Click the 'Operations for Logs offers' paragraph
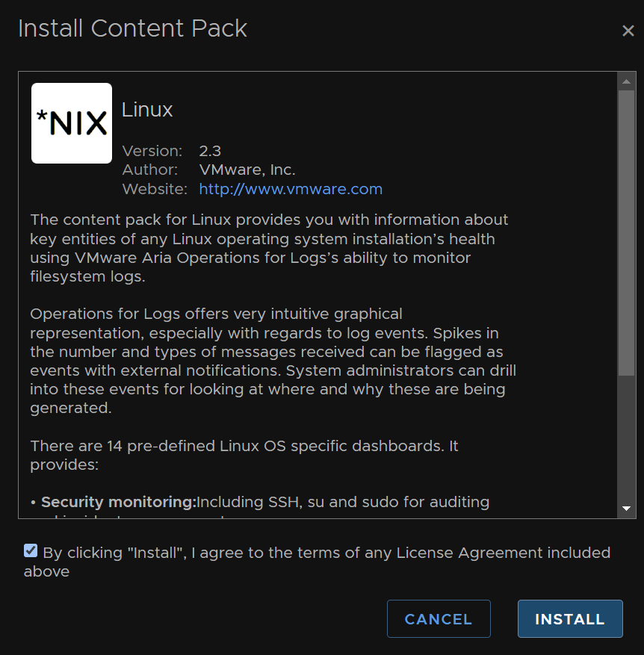This screenshot has width=644, height=655. point(273,361)
